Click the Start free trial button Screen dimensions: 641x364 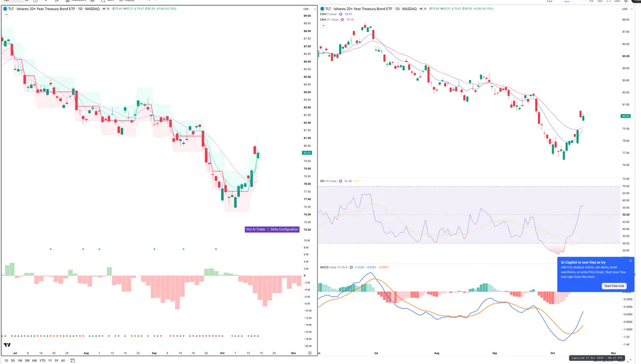[x=615, y=286]
